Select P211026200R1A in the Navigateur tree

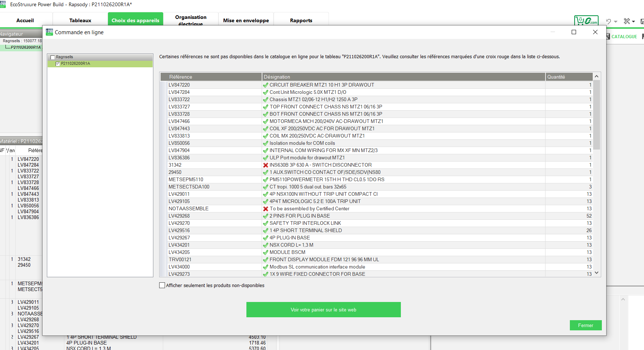pos(26,47)
